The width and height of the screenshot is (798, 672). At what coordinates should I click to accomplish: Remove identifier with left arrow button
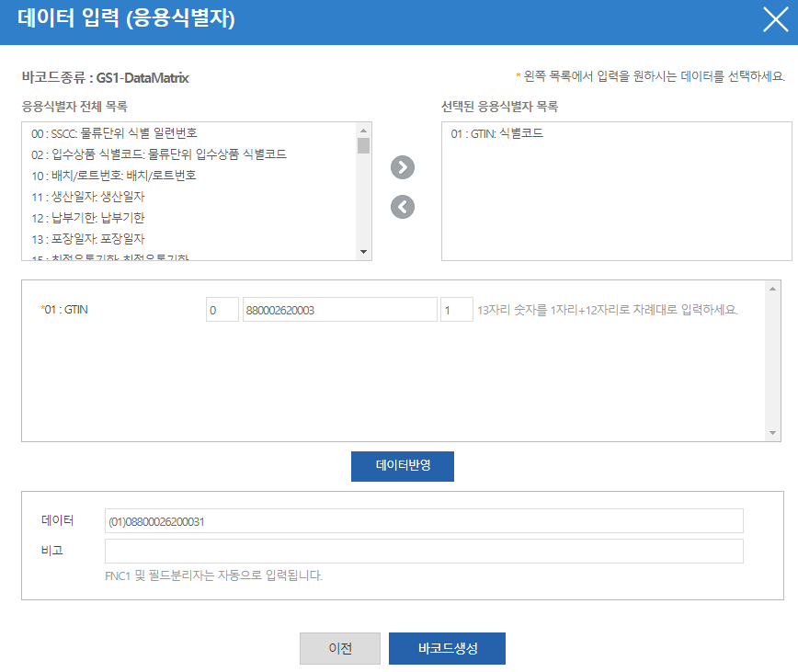pos(403,207)
